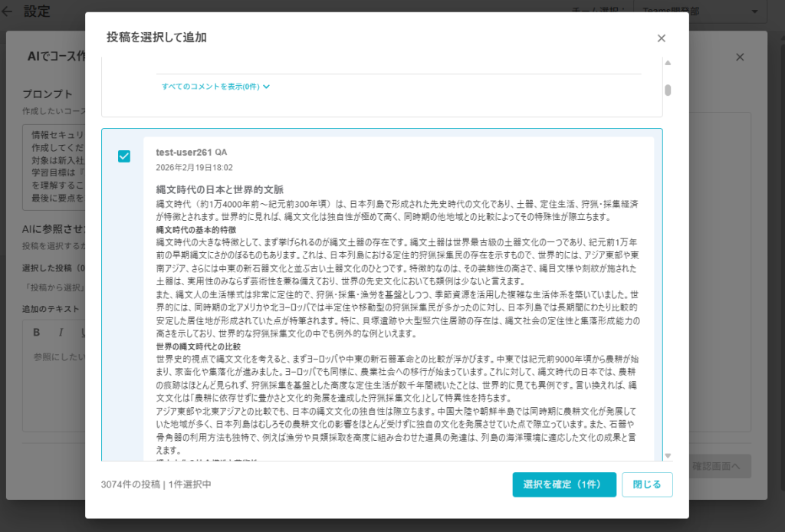This screenshot has width=785, height=532.
Task: Click the post timestamp 2026年2月19日18:02
Action: [x=194, y=167]
